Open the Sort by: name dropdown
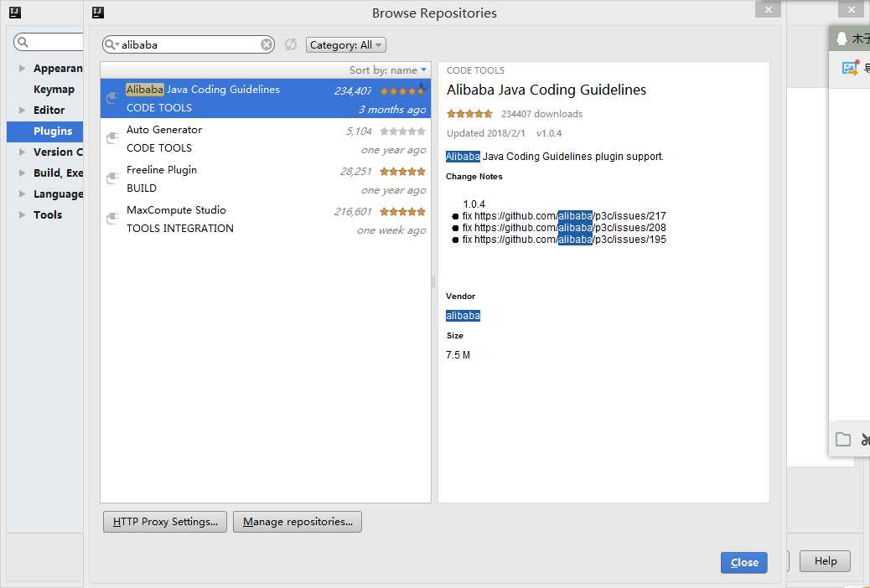870x588 pixels. click(x=388, y=70)
